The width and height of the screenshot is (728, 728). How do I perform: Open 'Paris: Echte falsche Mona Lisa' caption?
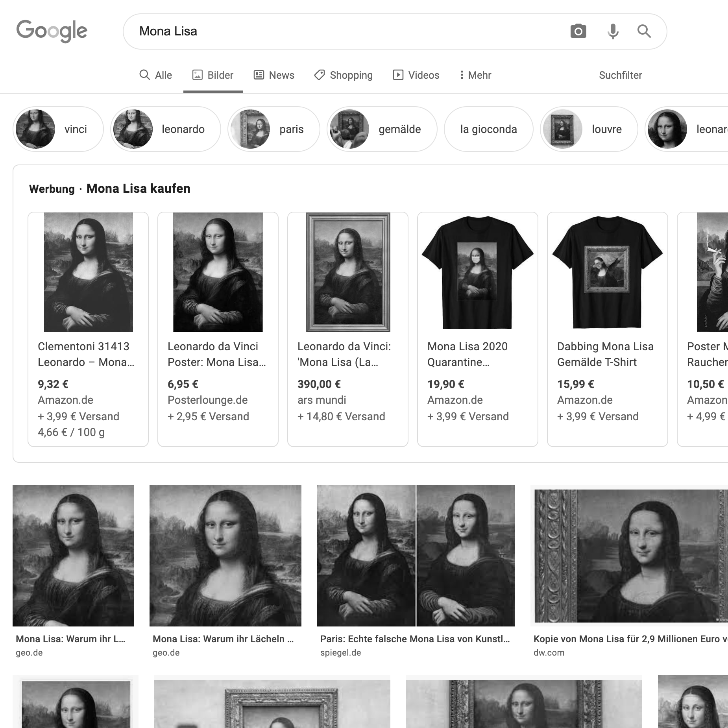pyautogui.click(x=415, y=639)
